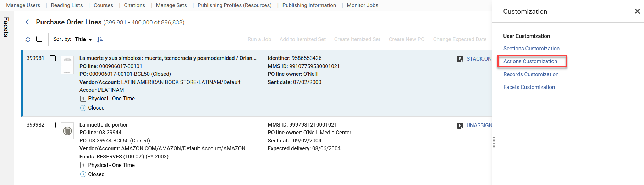644x185 pixels.
Task: Click the receiving icon next to UNASSIGN
Action: 460,125
